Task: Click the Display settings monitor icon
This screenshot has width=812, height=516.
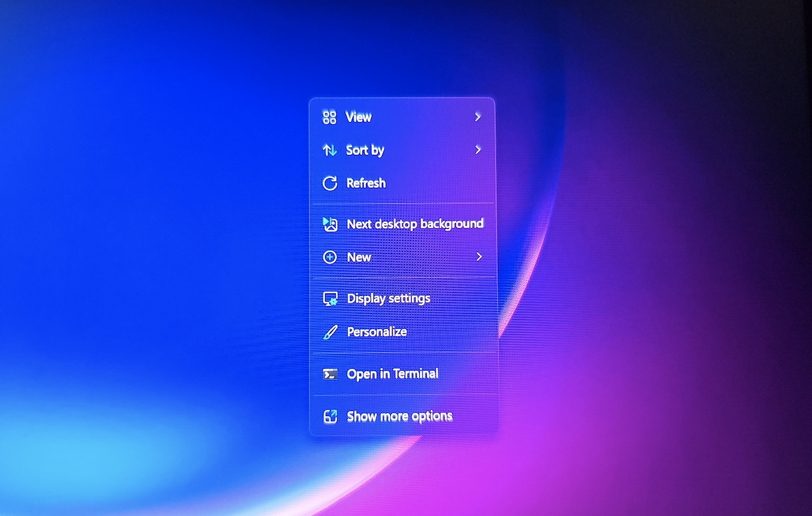Action: [x=329, y=298]
